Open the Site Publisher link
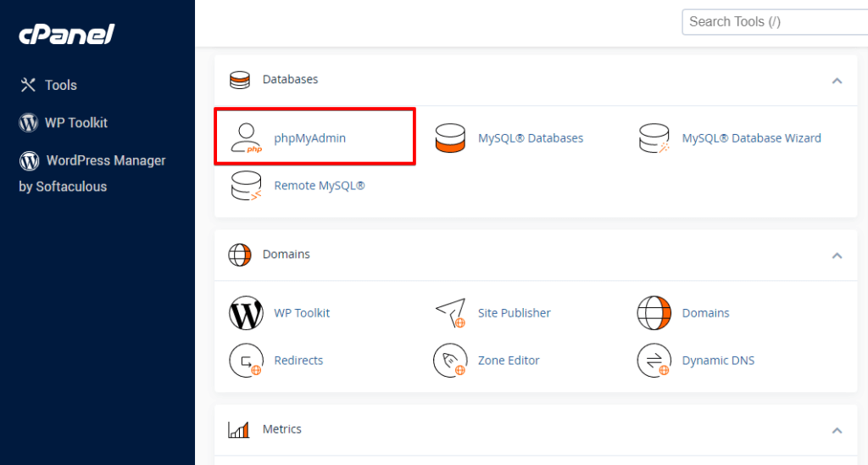Viewport: 868px width, 465px height. 515,313
